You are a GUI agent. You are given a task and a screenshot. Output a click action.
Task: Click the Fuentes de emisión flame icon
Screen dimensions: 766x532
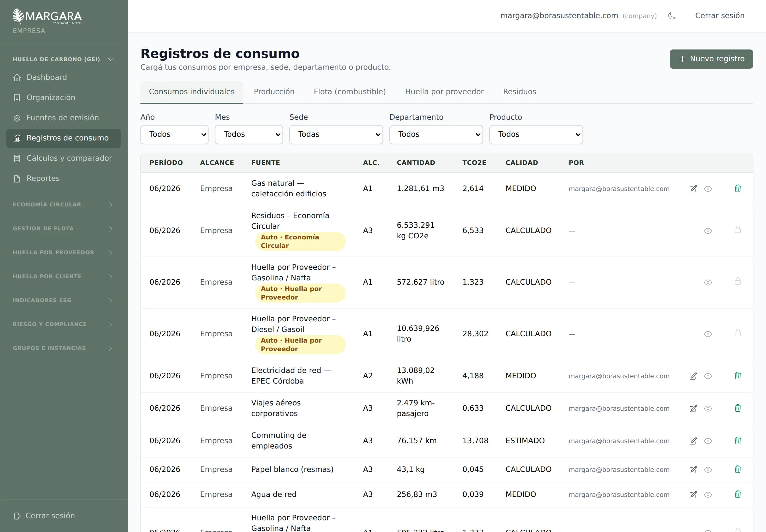17,118
